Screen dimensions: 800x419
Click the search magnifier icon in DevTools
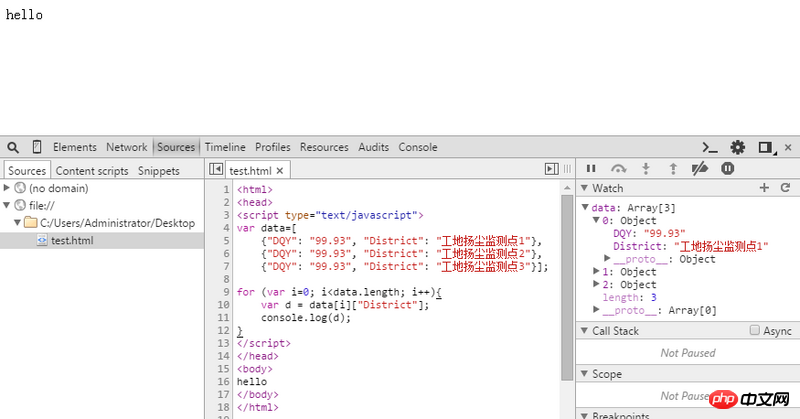click(15, 147)
